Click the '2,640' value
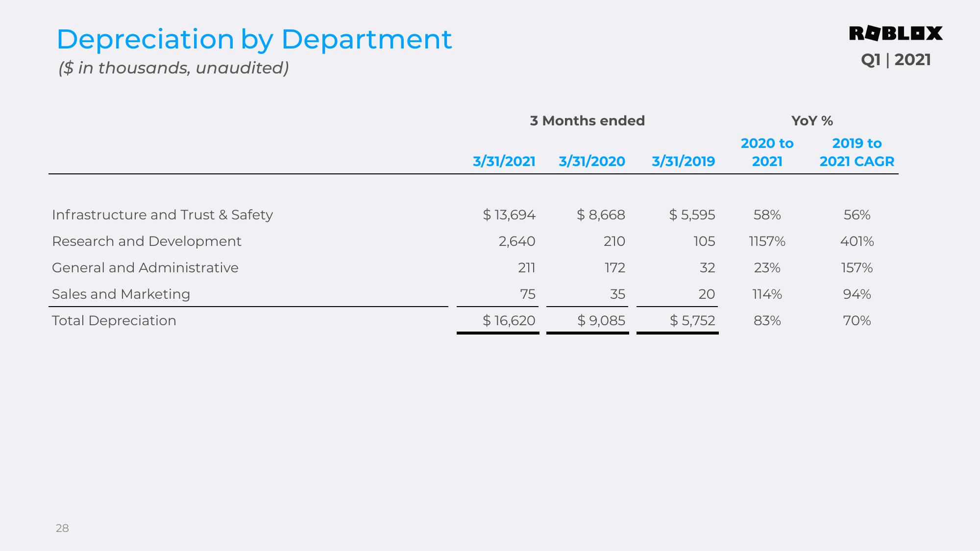 click(517, 241)
